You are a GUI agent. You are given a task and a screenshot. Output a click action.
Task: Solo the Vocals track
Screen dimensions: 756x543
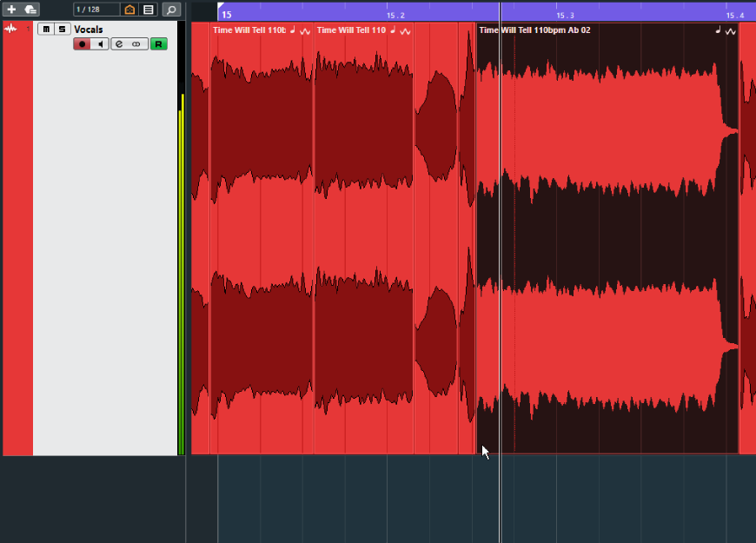[x=62, y=30]
